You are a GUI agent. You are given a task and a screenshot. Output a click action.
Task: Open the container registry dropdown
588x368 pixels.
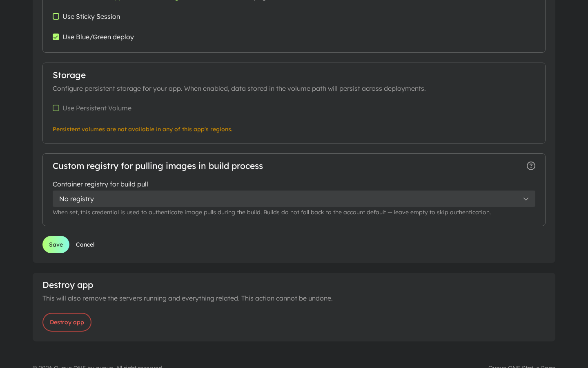(294, 199)
